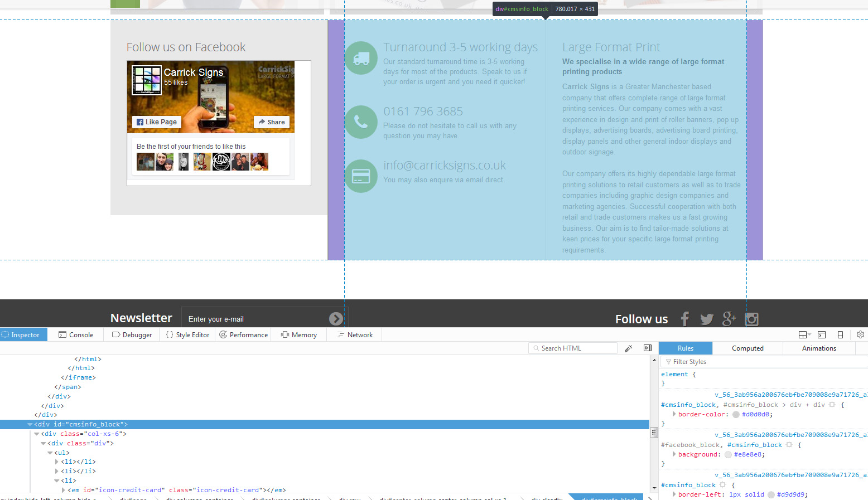Focus the Filter Styles field
The width and height of the screenshot is (868, 500).
point(764,362)
